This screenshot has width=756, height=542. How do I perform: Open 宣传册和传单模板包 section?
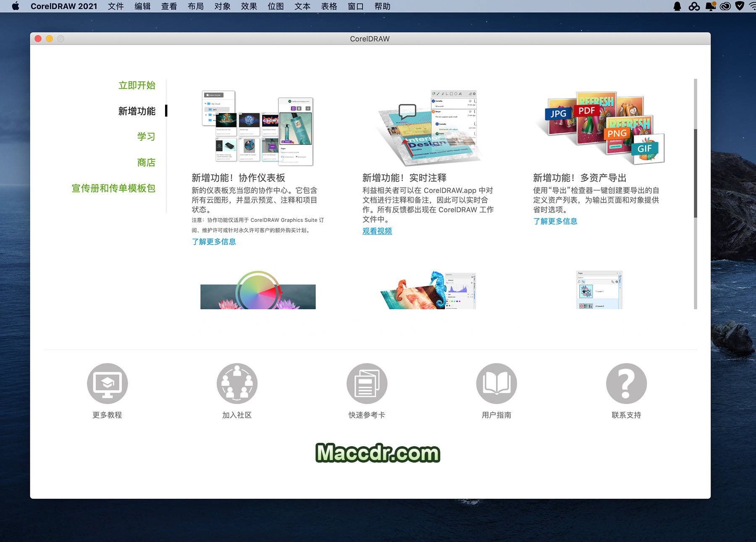tap(113, 188)
